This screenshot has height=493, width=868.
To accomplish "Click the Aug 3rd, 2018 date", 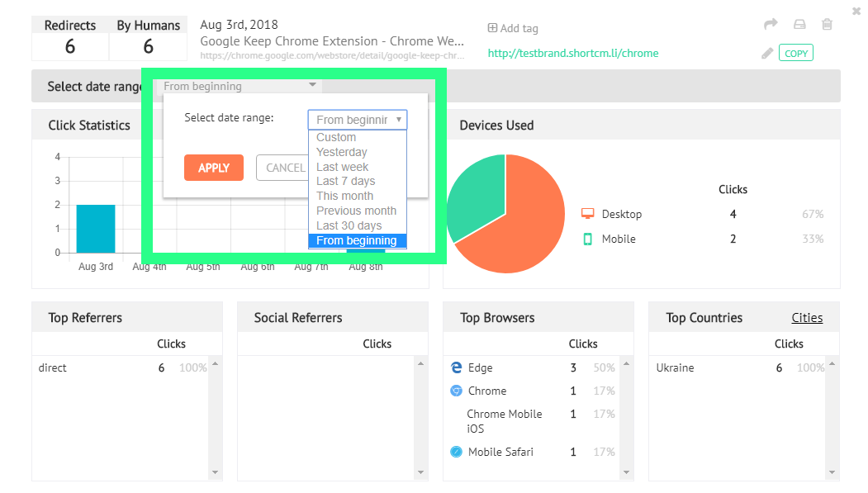I will [x=240, y=25].
